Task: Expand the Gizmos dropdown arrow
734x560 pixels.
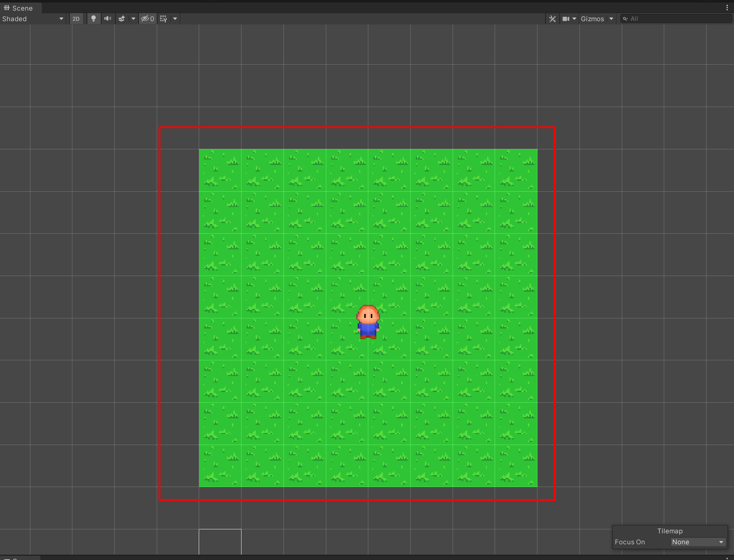Action: pyautogui.click(x=611, y=19)
